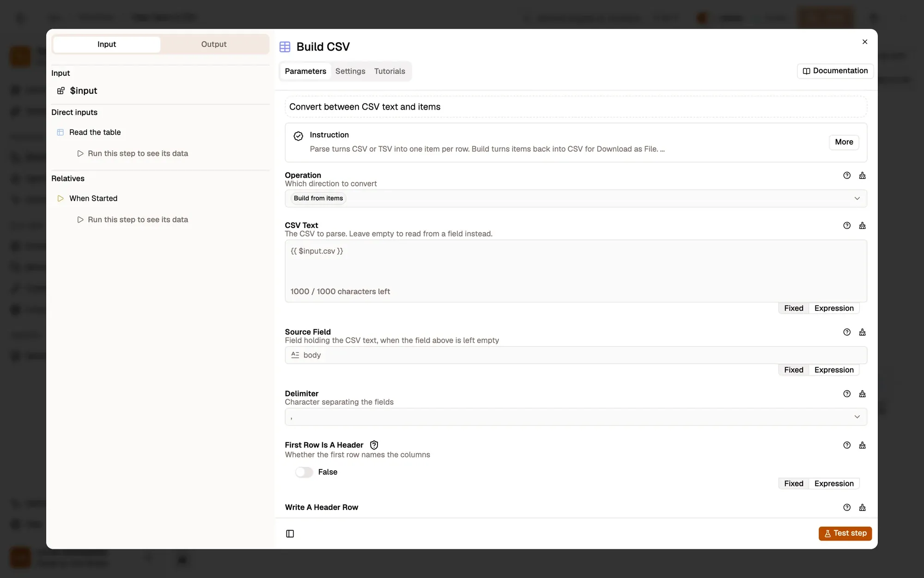This screenshot has width=924, height=578.
Task: Click the $input variable icon
Action: [x=61, y=91]
